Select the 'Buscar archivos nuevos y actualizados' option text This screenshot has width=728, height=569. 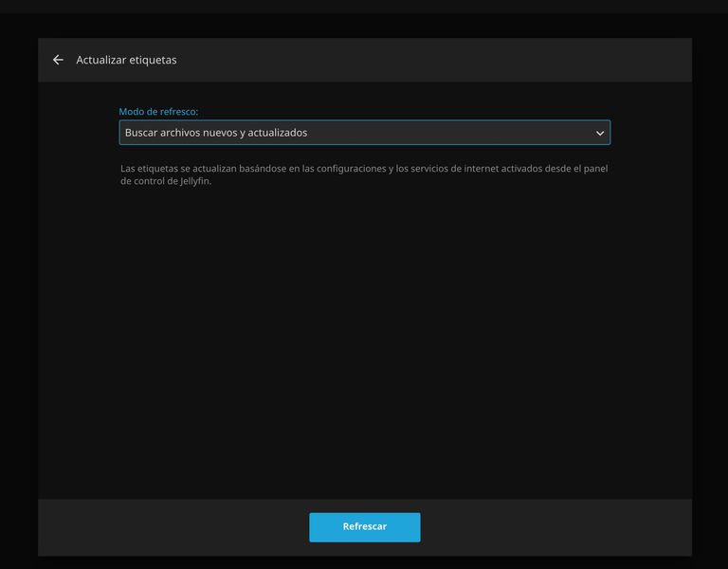216,133
